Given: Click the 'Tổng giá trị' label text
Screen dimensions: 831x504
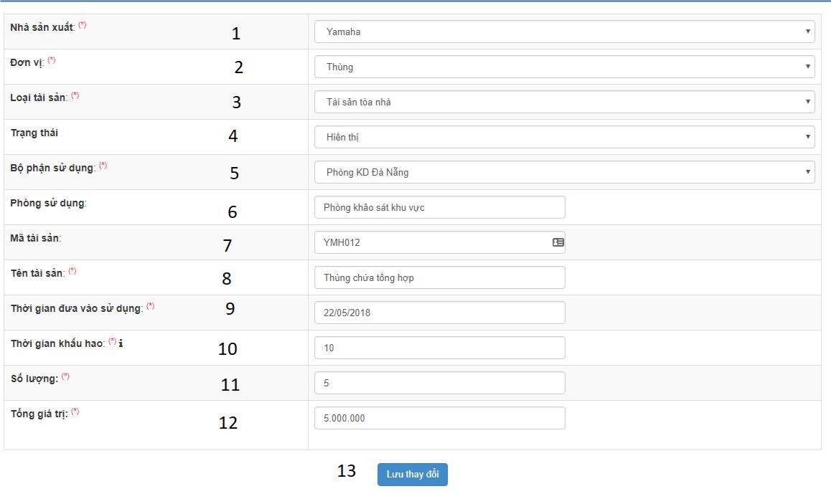Looking at the screenshot, I should (38, 414).
